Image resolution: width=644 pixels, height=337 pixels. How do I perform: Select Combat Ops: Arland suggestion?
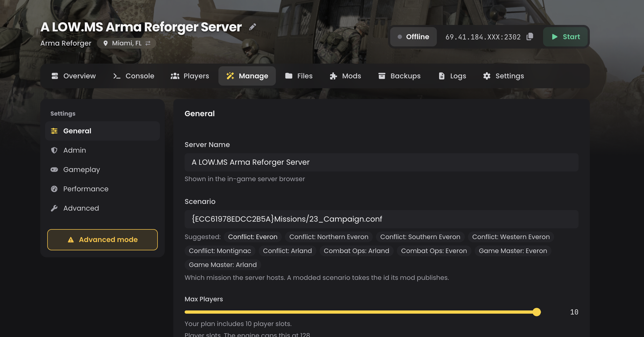pos(356,251)
